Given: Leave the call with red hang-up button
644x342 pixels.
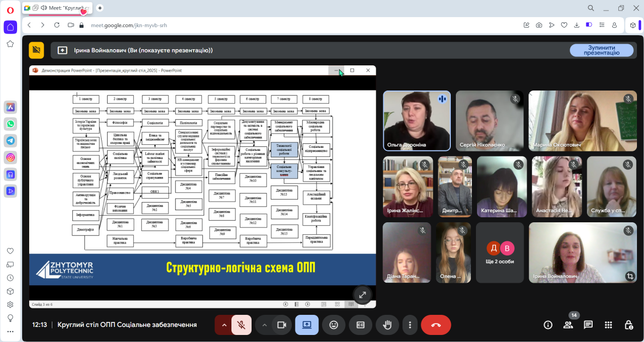Looking at the screenshot, I should point(436,325).
